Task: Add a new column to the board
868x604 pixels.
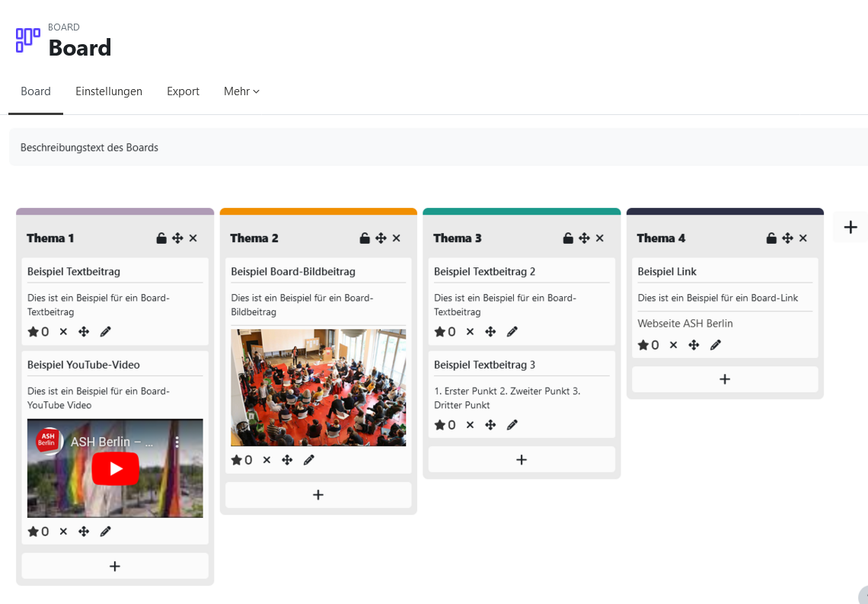Action: click(x=850, y=227)
